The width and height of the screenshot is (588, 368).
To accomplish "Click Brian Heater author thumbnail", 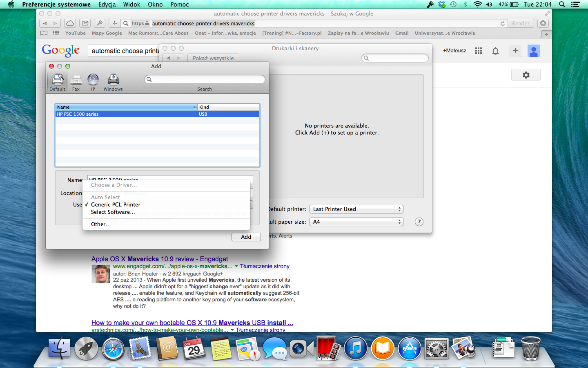I will click(x=100, y=274).
